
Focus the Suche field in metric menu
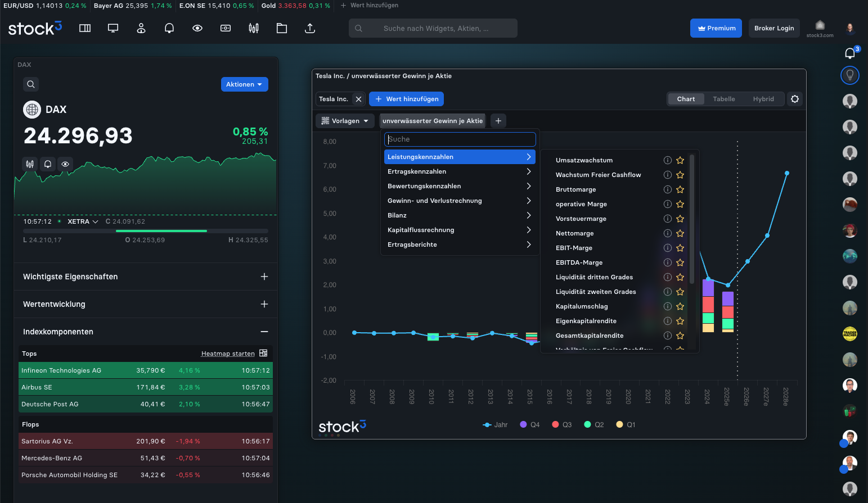(460, 139)
